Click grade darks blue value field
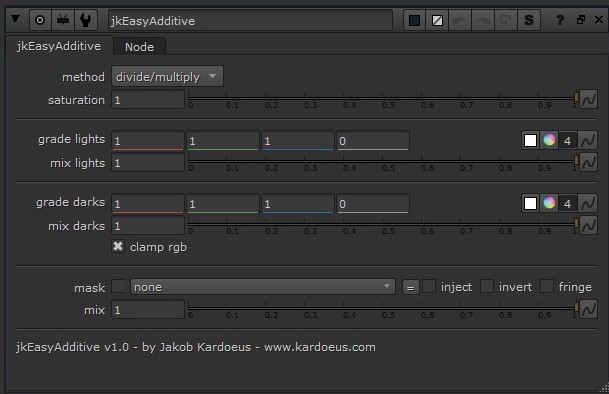 tap(298, 204)
